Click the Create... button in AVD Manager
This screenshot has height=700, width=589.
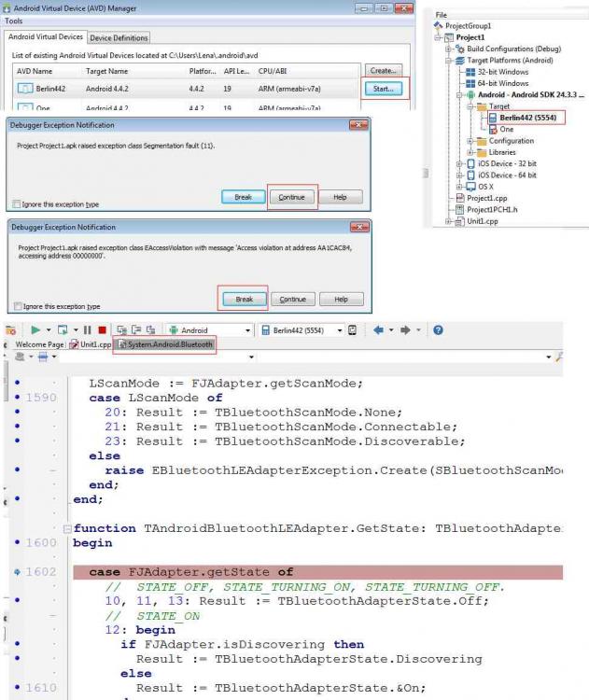pos(383,71)
